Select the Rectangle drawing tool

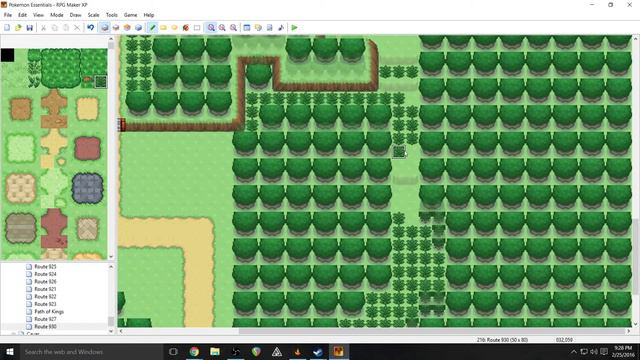[163, 28]
